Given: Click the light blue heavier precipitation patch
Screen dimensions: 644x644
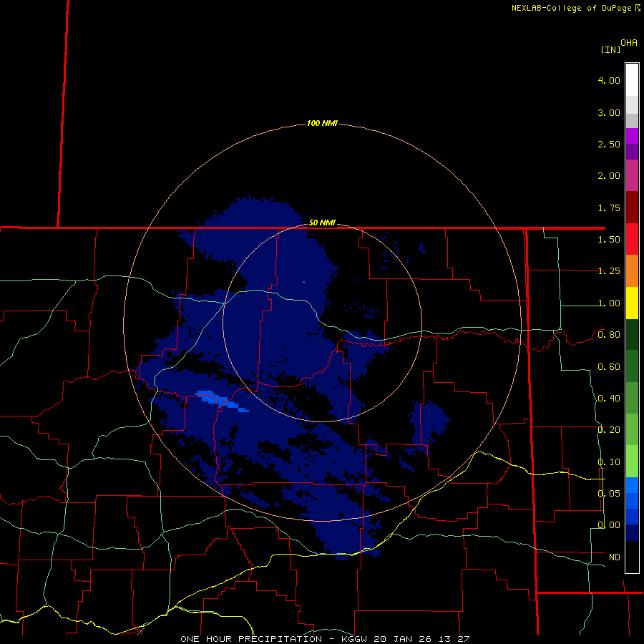Looking at the screenshot, I should [x=222, y=401].
